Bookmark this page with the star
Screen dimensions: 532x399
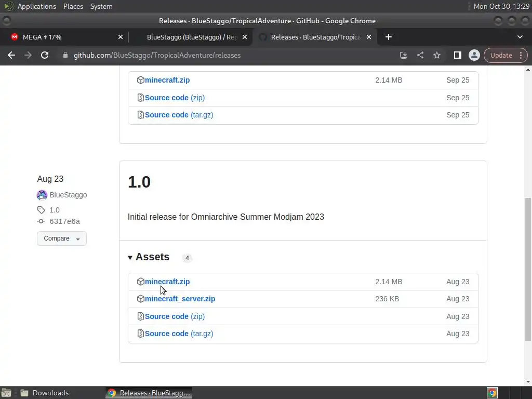pyautogui.click(x=436, y=55)
